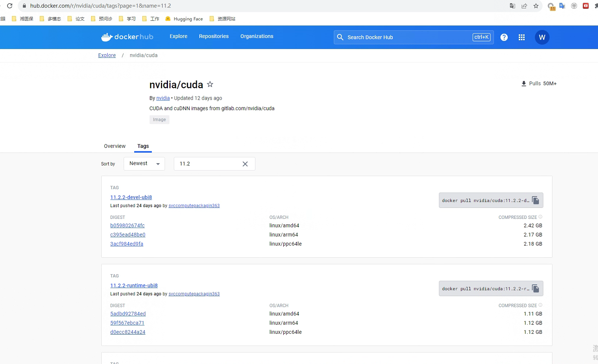
Task: Open Organizations in the top navigation
Action: tap(257, 36)
